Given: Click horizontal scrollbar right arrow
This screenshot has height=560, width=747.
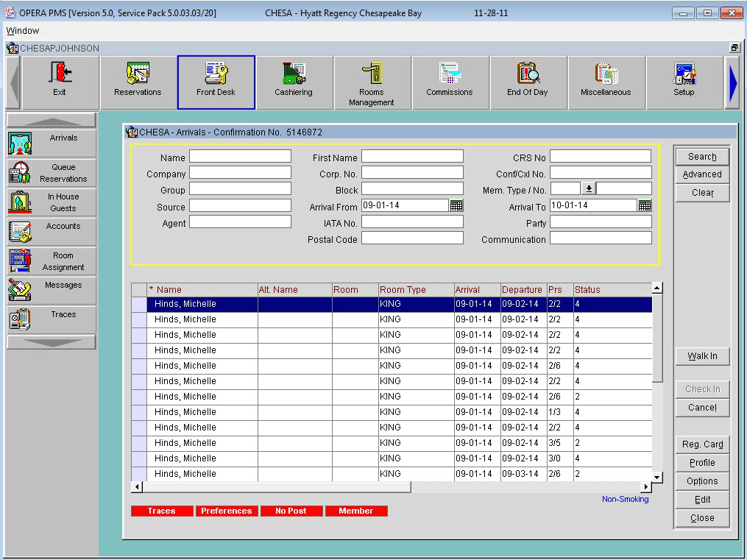Looking at the screenshot, I should [646, 486].
